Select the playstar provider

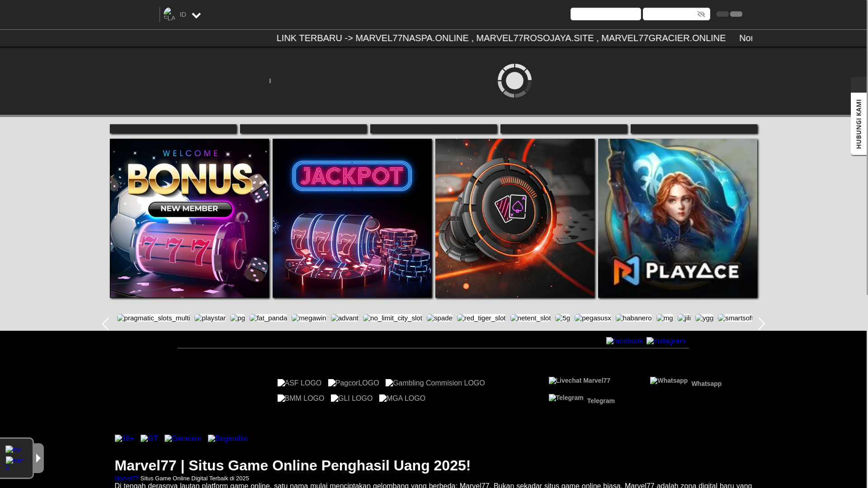(210, 318)
